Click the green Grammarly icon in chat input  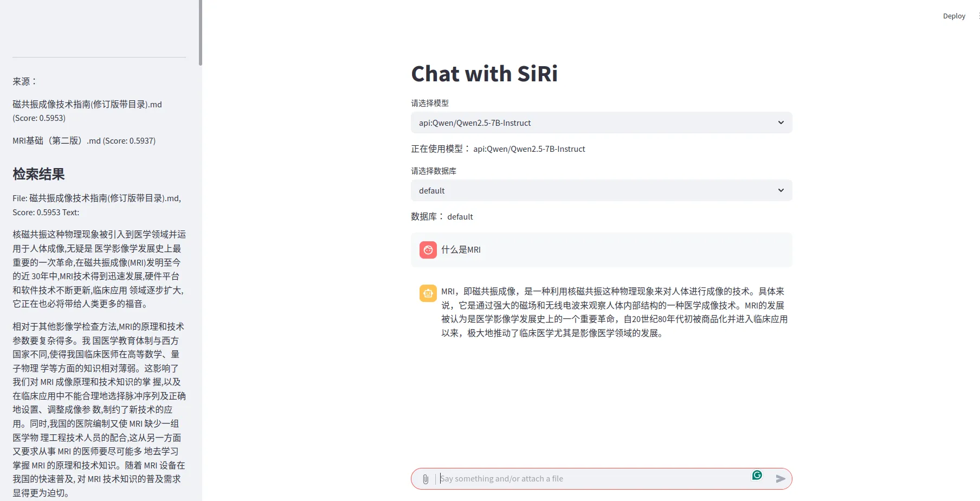click(757, 476)
